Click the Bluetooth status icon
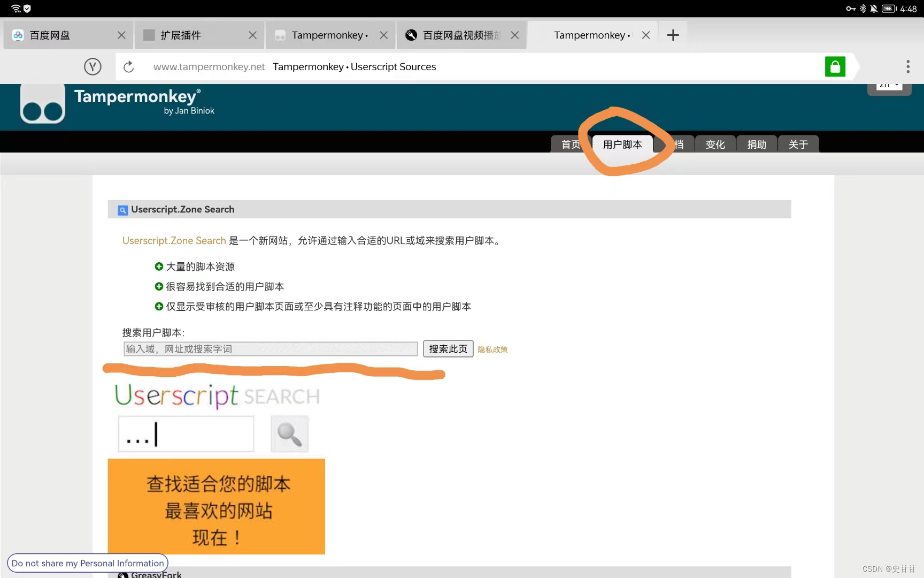The height and width of the screenshot is (578, 924). point(863,9)
